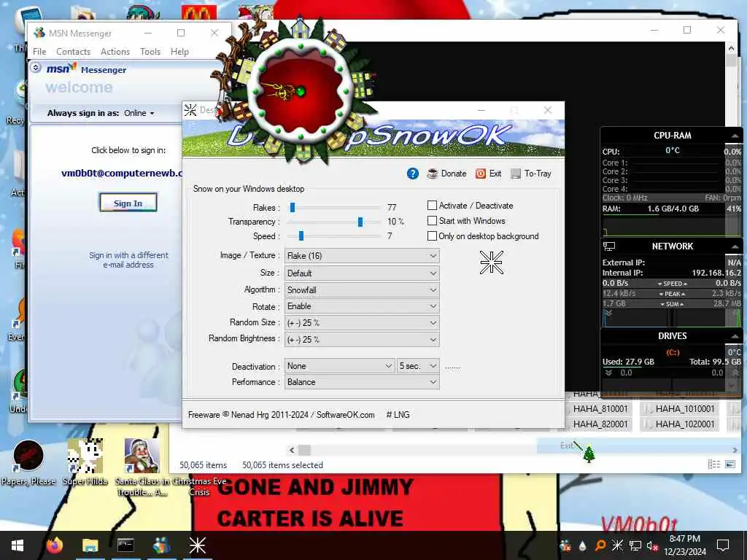This screenshot has width=747, height=560.
Task: Click the round arrow button beside the MSN logo
Action: (x=36, y=68)
